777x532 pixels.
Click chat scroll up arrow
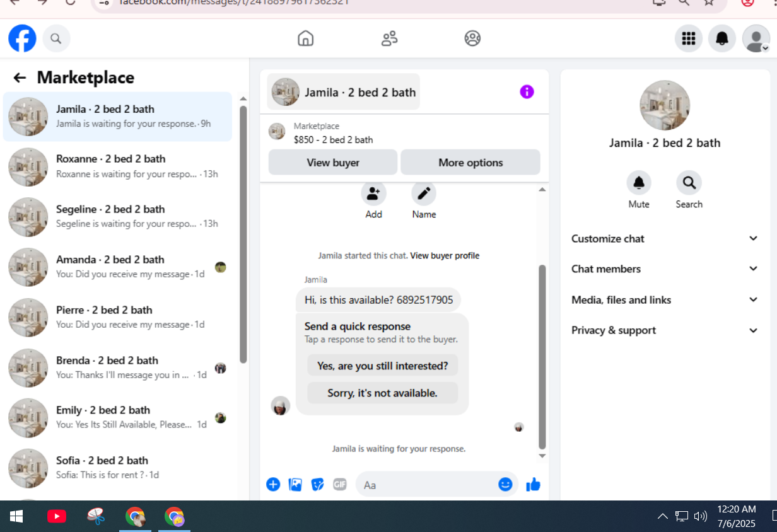542,189
